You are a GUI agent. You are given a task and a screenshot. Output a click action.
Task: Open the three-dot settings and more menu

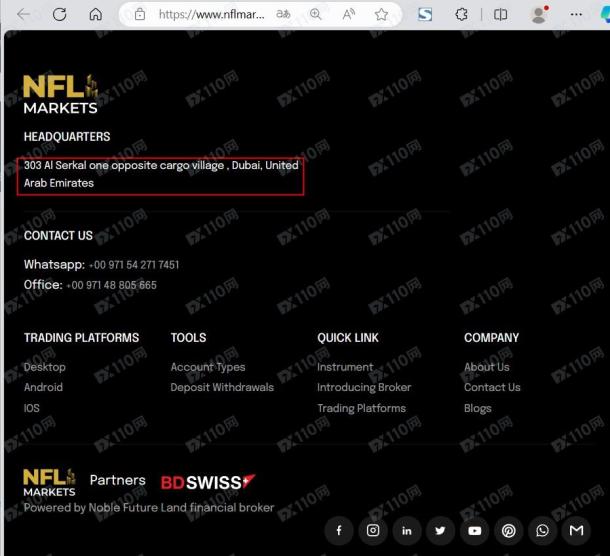point(576,14)
